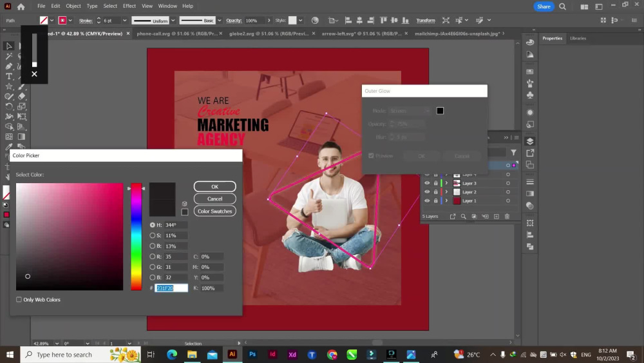Click the trash icon in Layers panel

[x=507, y=216]
